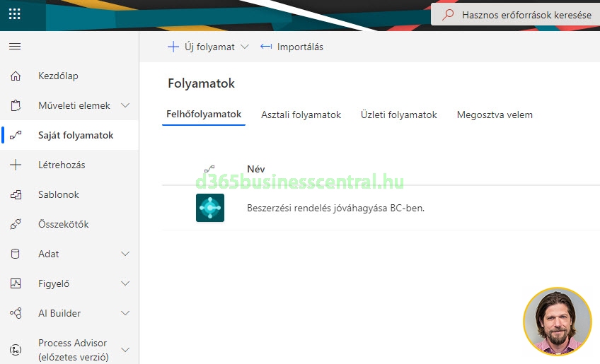Click the Létrehozás plus icon
The image size is (600, 364).
(x=16, y=165)
